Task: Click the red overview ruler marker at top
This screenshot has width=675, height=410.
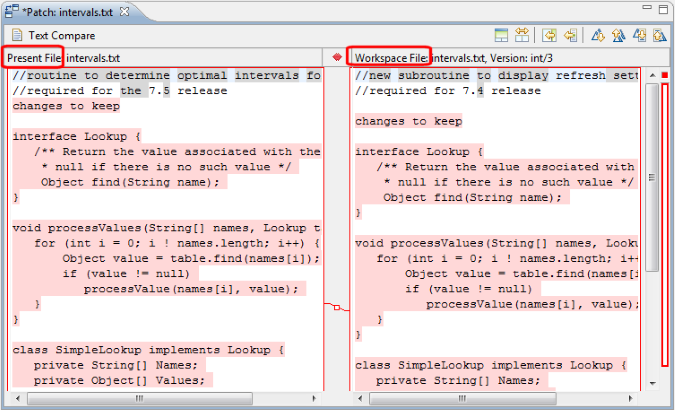Action: [x=664, y=75]
